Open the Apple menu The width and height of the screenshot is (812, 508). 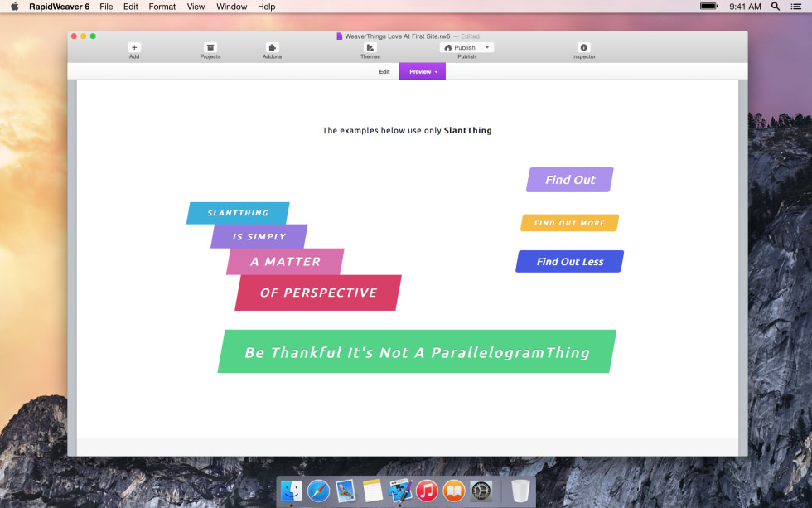[x=15, y=6]
